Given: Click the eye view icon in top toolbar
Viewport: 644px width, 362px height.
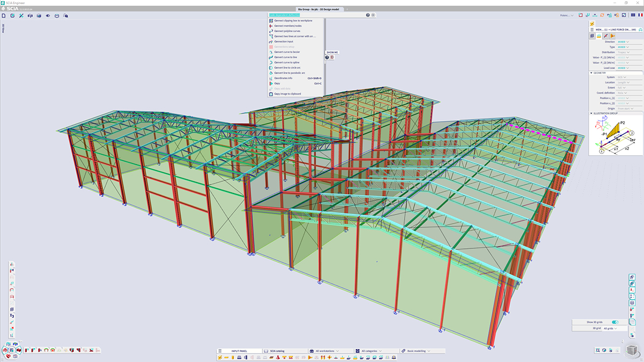Looking at the screenshot, I should (x=48, y=16).
